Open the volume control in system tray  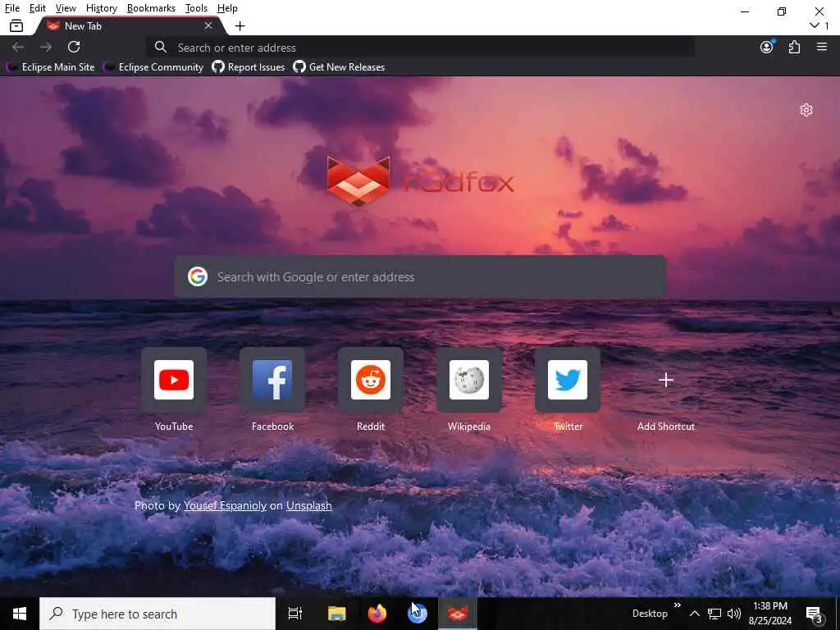(734, 614)
